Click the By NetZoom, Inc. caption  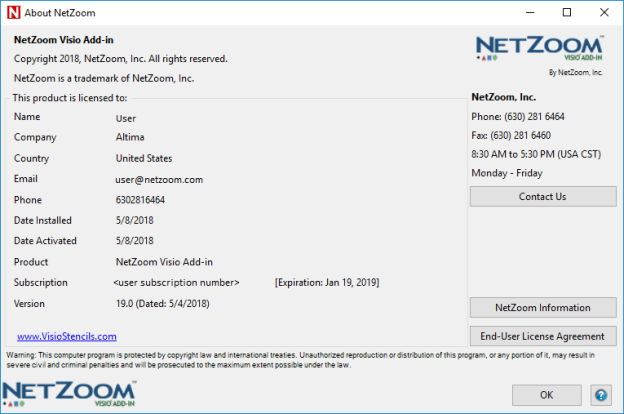click(x=575, y=72)
